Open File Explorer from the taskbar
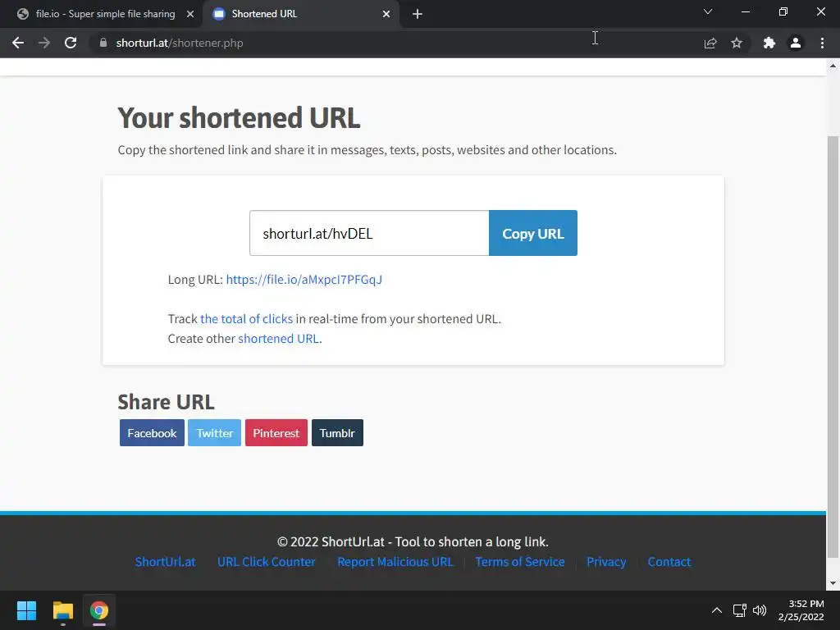Screen dimensions: 840x630 click(x=62, y=610)
